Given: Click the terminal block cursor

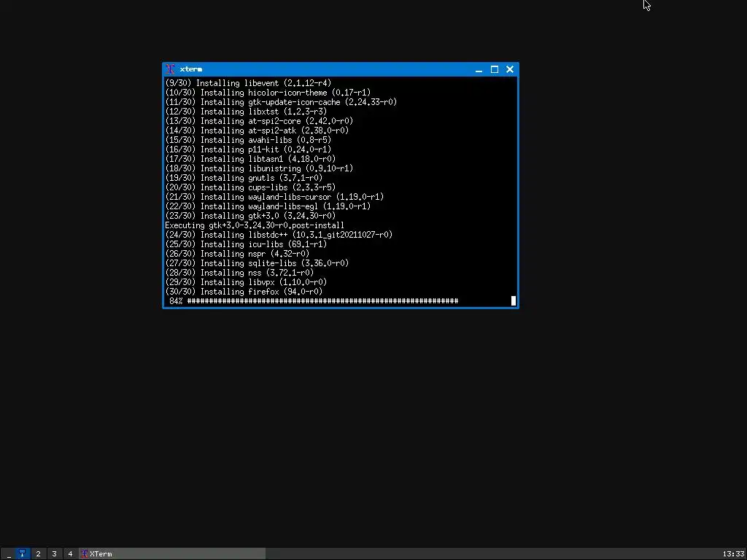Looking at the screenshot, I should [x=514, y=301].
